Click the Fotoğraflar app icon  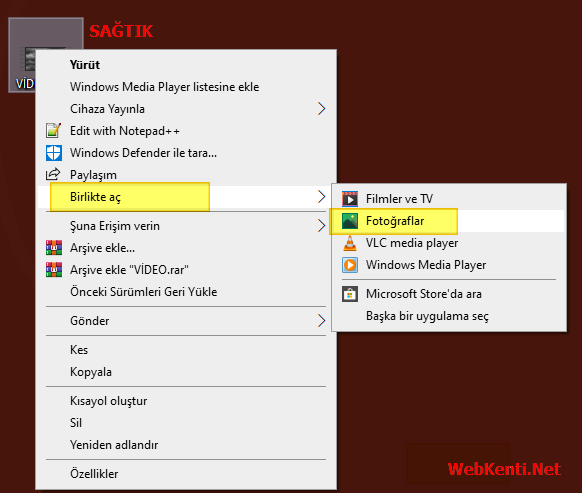coord(350,221)
